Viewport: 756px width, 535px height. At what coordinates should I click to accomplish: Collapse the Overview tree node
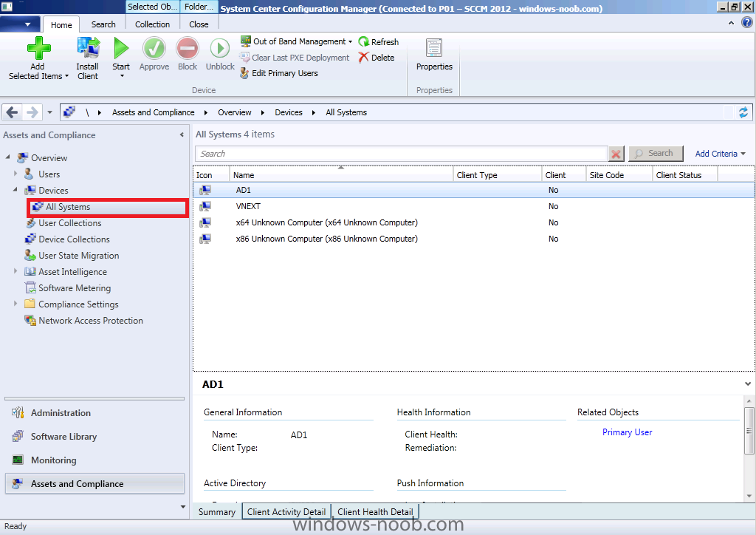coord(7,157)
